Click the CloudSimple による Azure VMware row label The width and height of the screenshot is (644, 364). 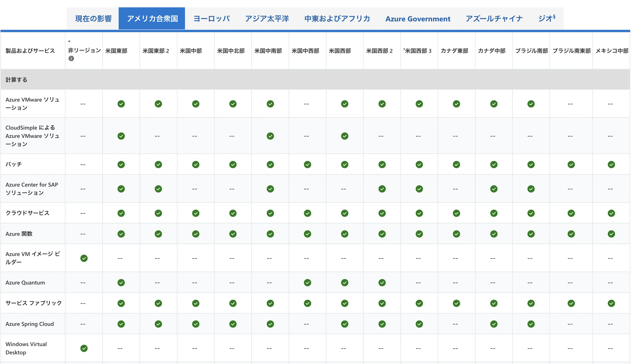[33, 136]
